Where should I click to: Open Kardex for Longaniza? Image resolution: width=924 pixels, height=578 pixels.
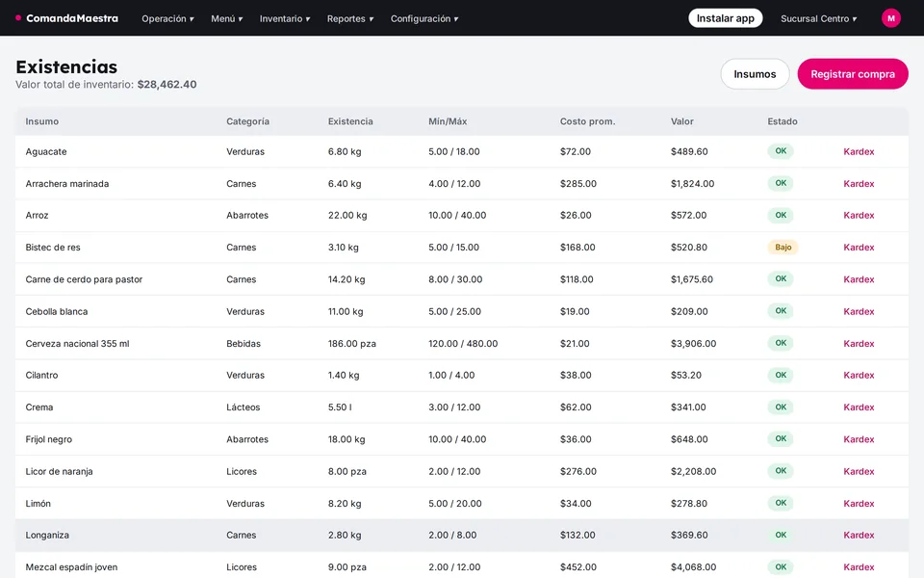tap(859, 535)
